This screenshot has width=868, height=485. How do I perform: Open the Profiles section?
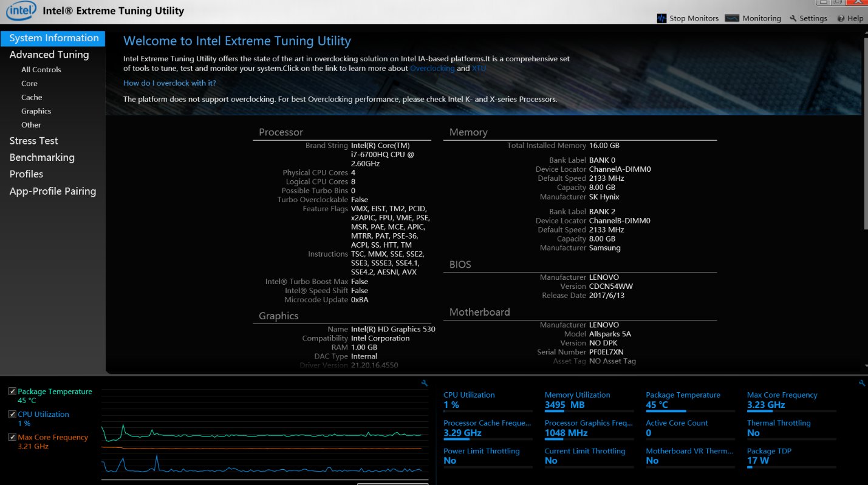[26, 174]
